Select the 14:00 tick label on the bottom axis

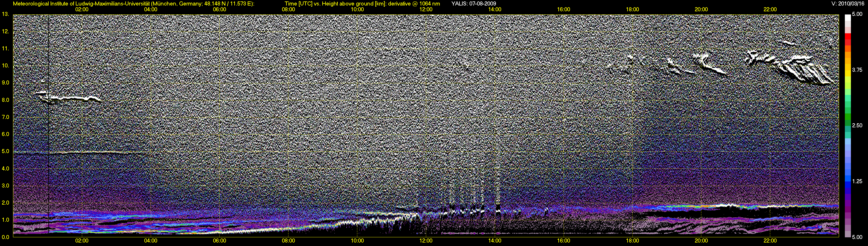[x=495, y=241]
